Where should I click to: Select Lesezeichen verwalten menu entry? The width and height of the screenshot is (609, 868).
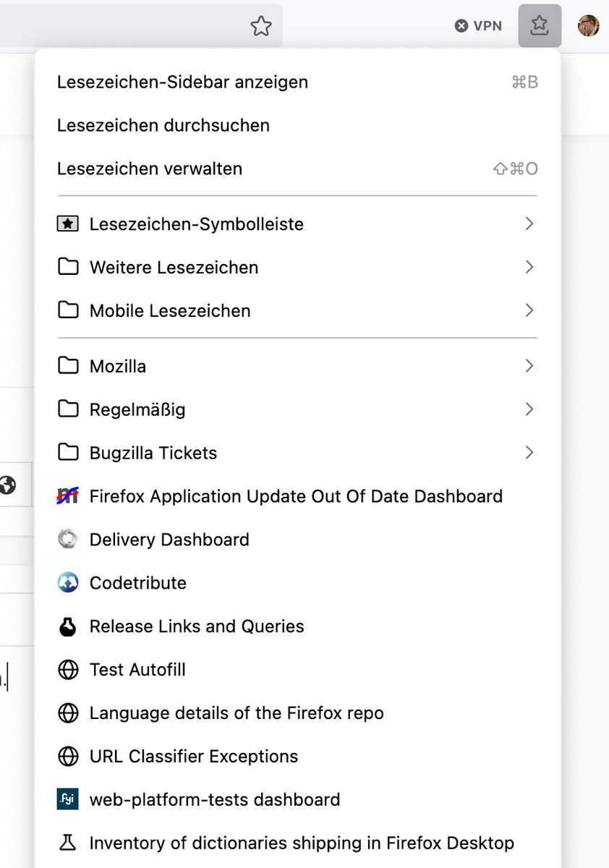(x=150, y=169)
